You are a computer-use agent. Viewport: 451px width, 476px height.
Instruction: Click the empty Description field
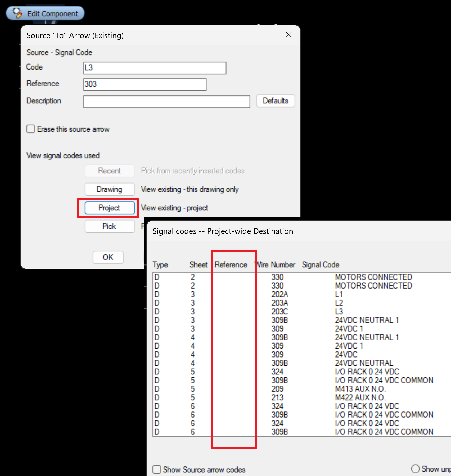pyautogui.click(x=166, y=102)
